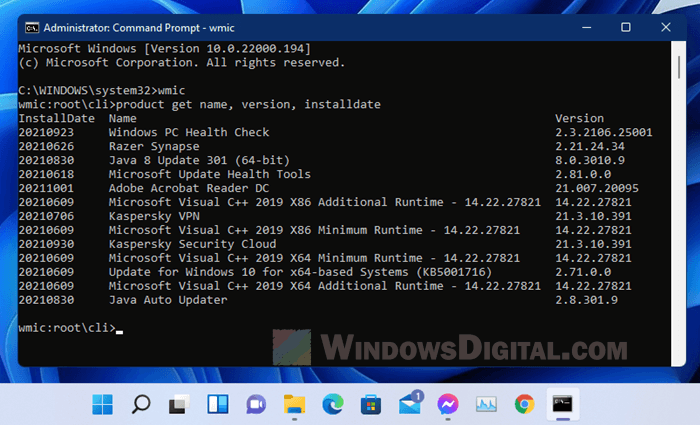The width and height of the screenshot is (700, 425).
Task: Launch Microsoft Edge browser
Action: click(x=332, y=405)
